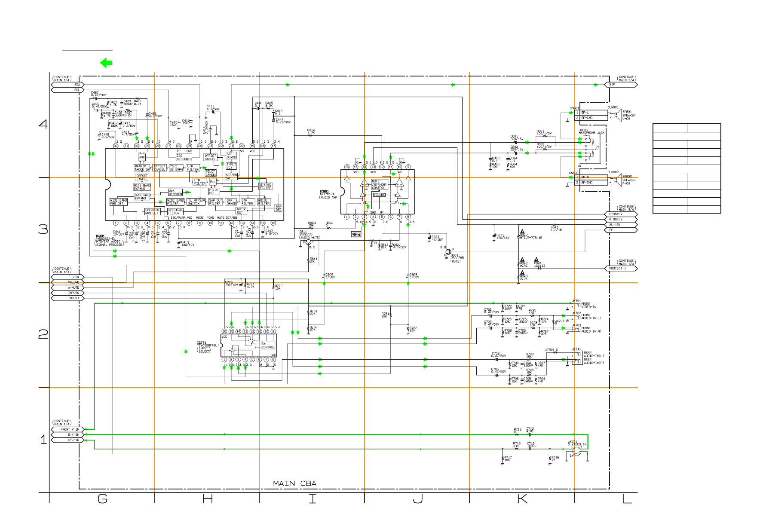Click the FRONT VIDEO-IN jack label
The width and height of the screenshot is (760, 532).
pos(588,305)
